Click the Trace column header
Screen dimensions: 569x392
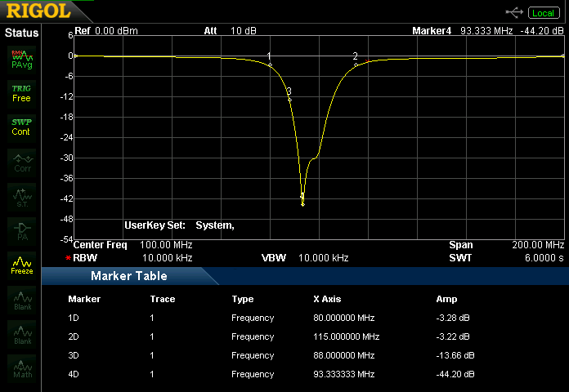pos(163,299)
